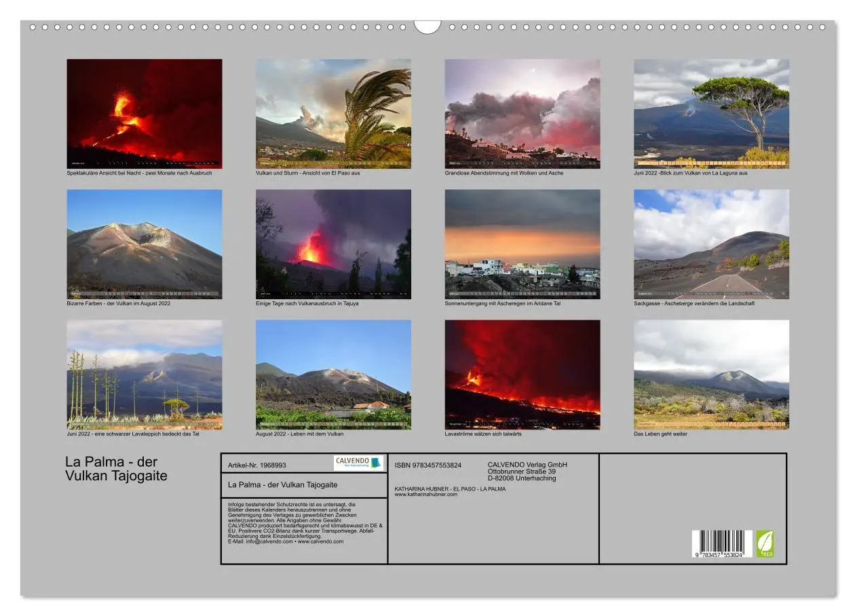The image size is (855, 616).
Task: Click 'Ottobrunner Straße 39'
Action: (522, 471)
